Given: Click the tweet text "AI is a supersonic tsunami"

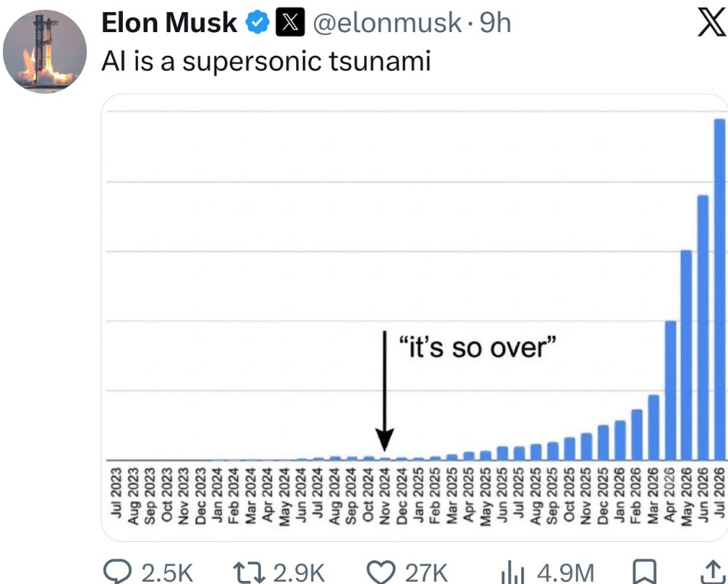Looking at the screenshot, I should (x=266, y=61).
